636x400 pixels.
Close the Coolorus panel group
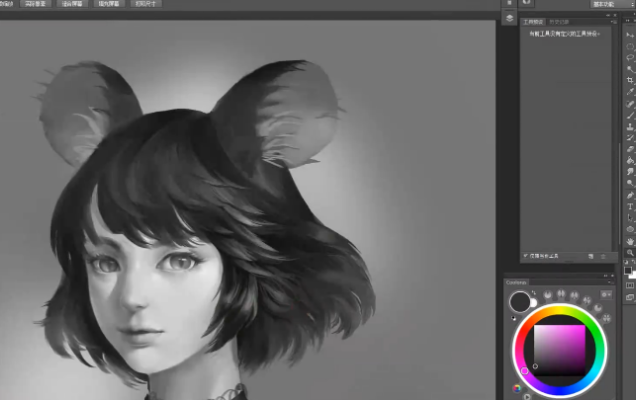point(612,276)
